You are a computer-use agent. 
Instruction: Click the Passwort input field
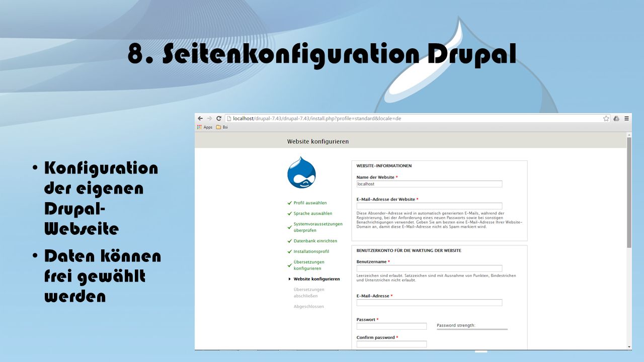[391, 326]
